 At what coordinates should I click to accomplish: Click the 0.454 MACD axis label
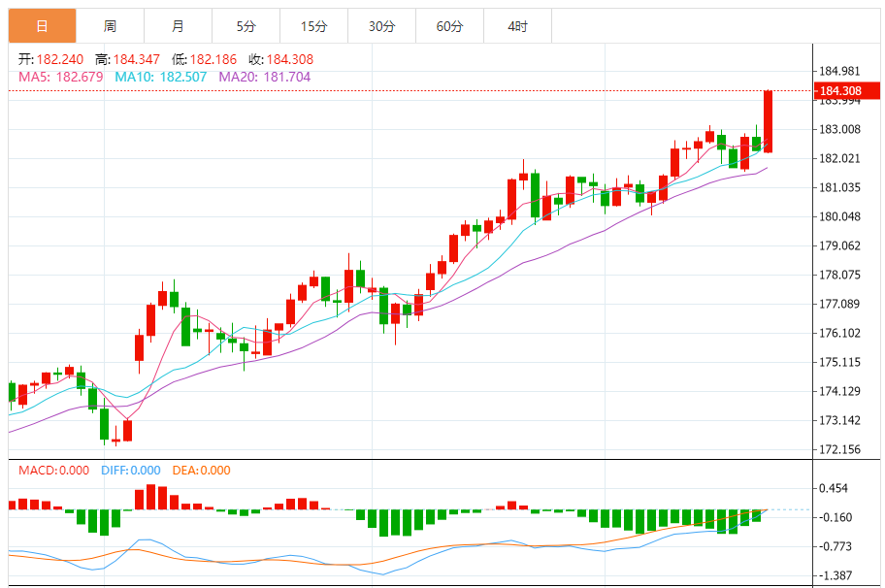click(836, 488)
